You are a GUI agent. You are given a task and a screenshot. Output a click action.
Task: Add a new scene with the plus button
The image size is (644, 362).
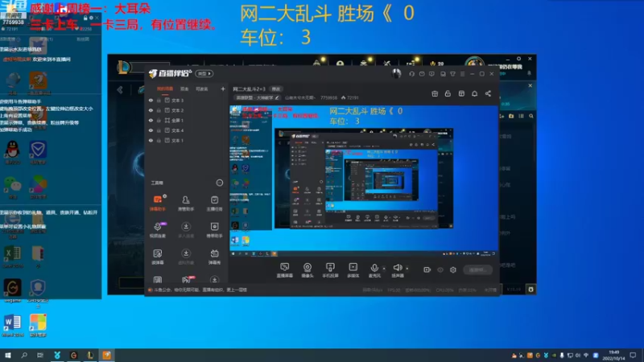point(223,88)
